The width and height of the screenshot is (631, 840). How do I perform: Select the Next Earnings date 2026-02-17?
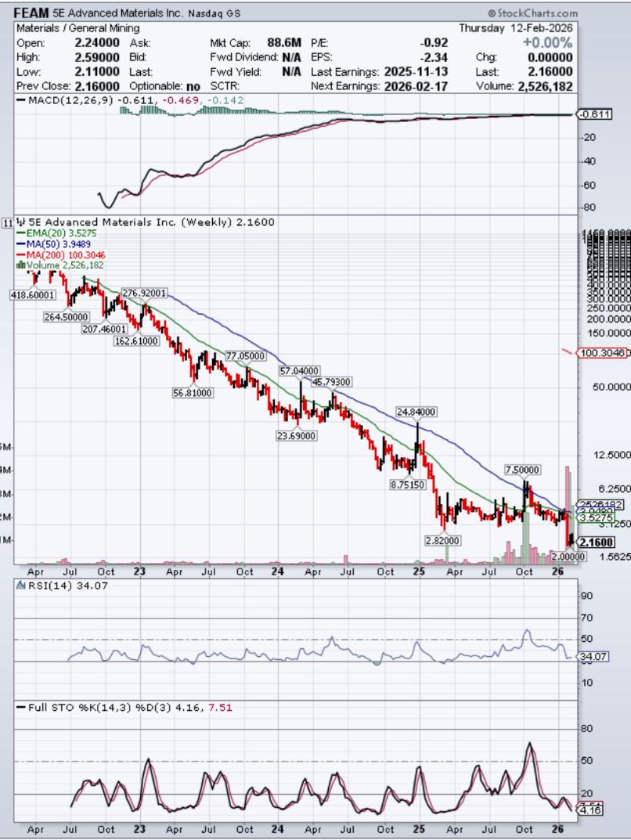tap(416, 86)
